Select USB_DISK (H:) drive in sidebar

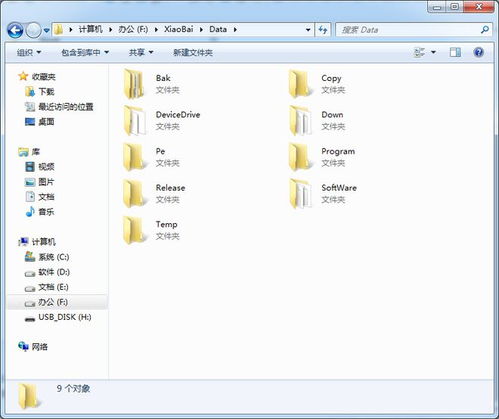58,317
